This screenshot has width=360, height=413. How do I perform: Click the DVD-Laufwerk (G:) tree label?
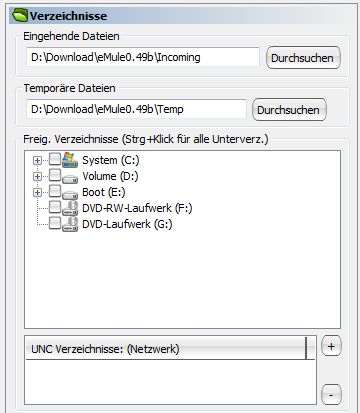pyautogui.click(x=127, y=224)
